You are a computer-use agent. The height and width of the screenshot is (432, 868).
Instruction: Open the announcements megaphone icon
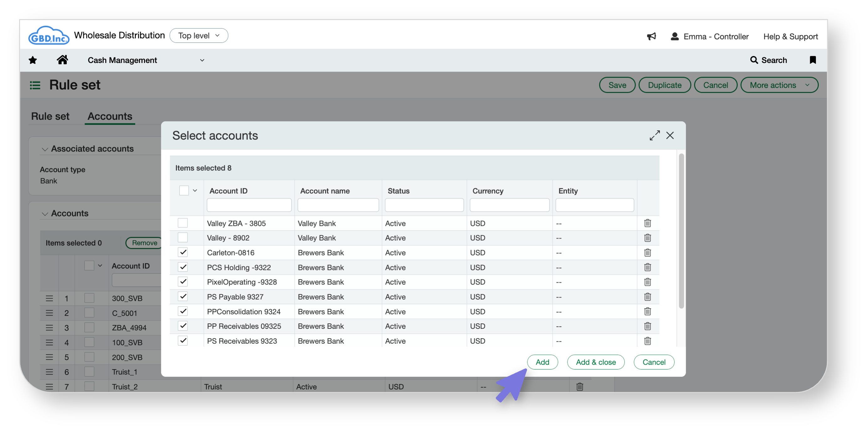click(x=651, y=36)
